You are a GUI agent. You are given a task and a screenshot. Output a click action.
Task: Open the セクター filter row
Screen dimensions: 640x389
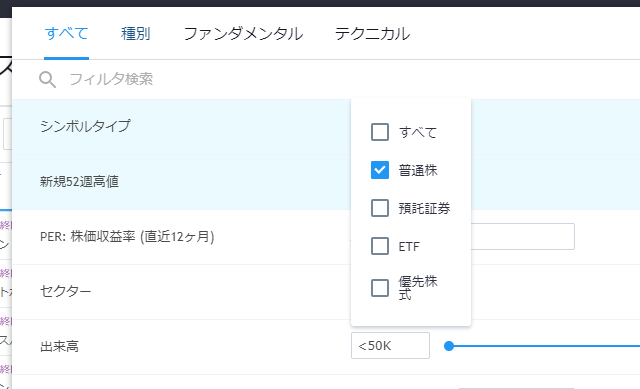click(x=181, y=292)
